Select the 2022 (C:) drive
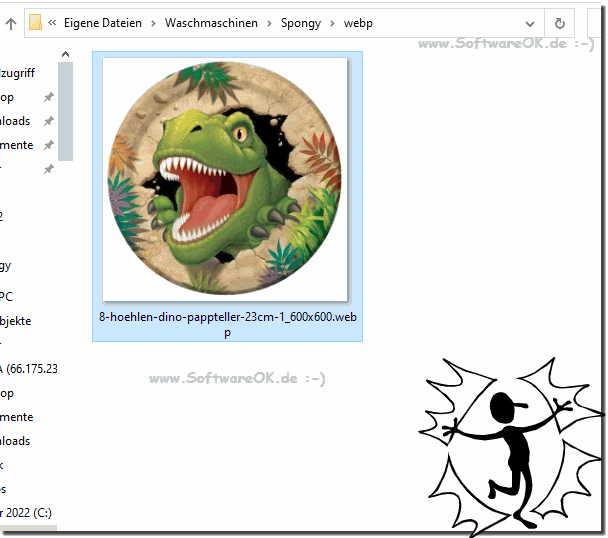The height and width of the screenshot is (538, 608). pos(26,513)
